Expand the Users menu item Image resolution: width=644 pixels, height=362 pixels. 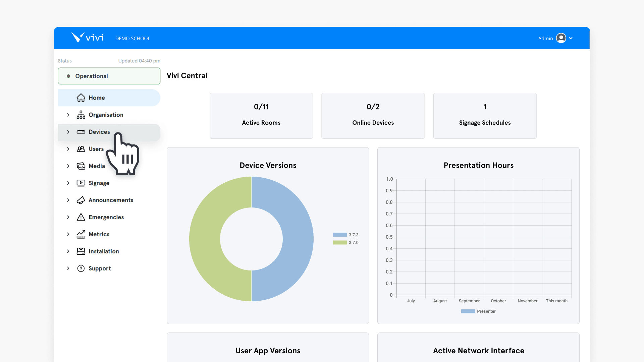[68, 149]
